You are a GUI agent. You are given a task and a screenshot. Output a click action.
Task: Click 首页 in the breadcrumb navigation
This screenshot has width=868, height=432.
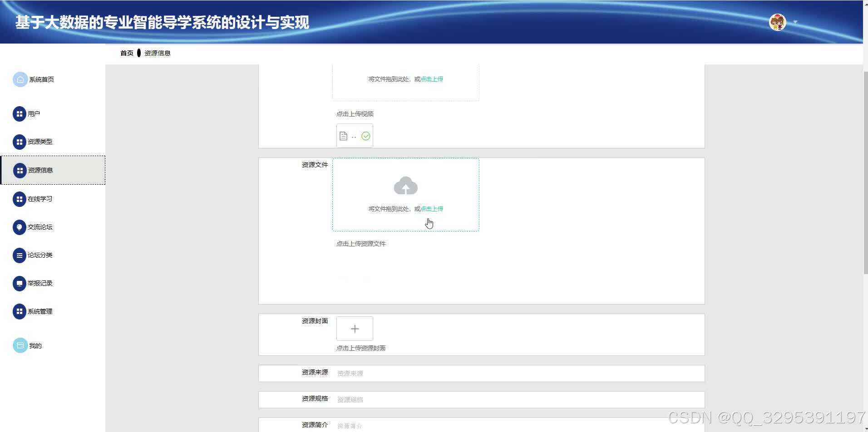coord(126,53)
